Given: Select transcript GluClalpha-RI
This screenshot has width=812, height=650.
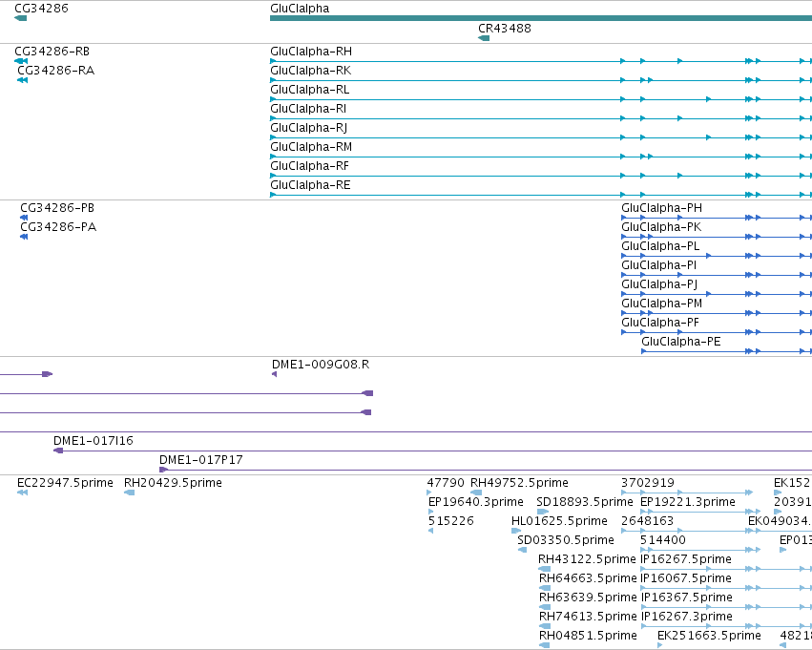Looking at the screenshot, I should pos(541,118).
